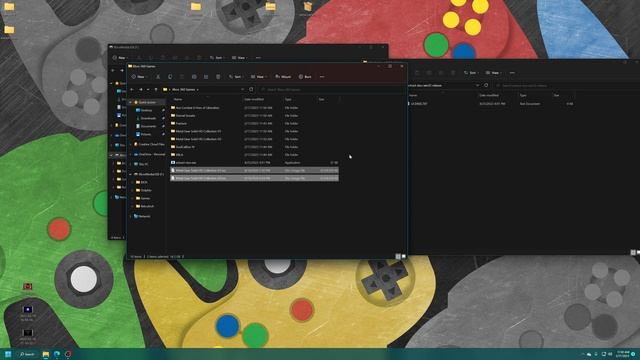Open Microsoft Edge from the taskbar

coord(57,354)
